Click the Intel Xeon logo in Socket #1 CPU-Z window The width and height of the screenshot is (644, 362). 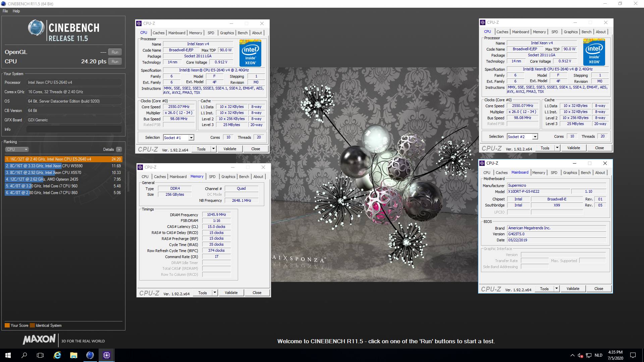251,53
